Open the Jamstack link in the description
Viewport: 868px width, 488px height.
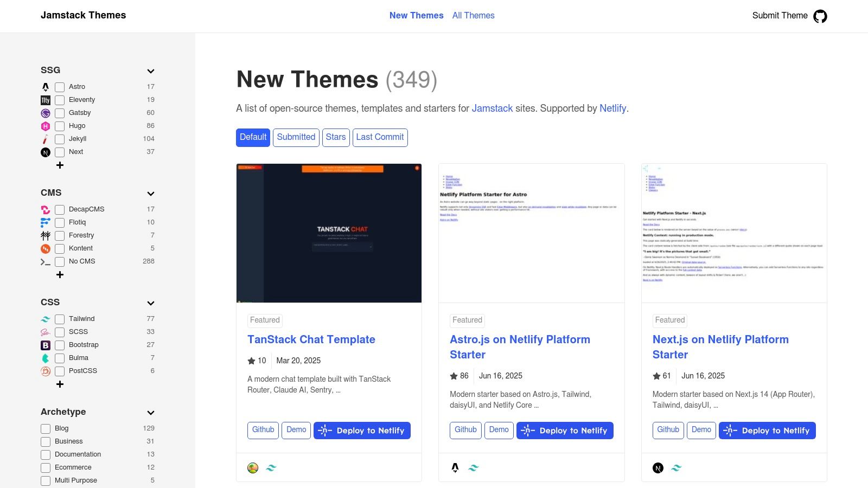coord(493,108)
